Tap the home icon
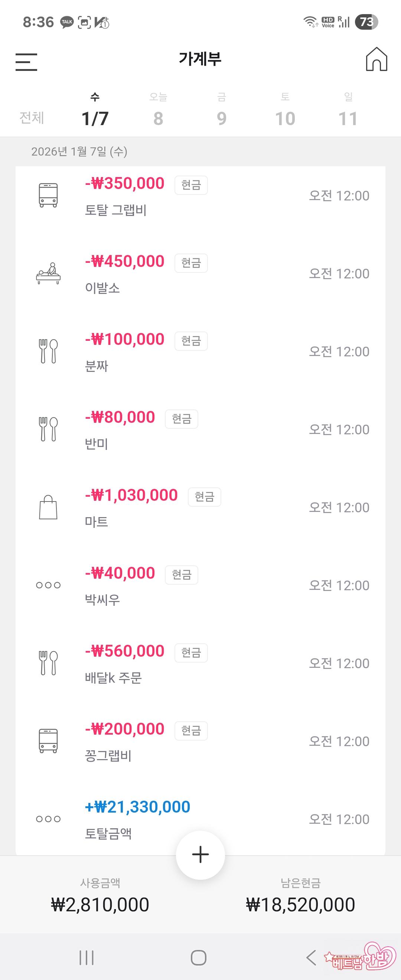Image resolution: width=401 pixels, height=980 pixels. coord(376,59)
